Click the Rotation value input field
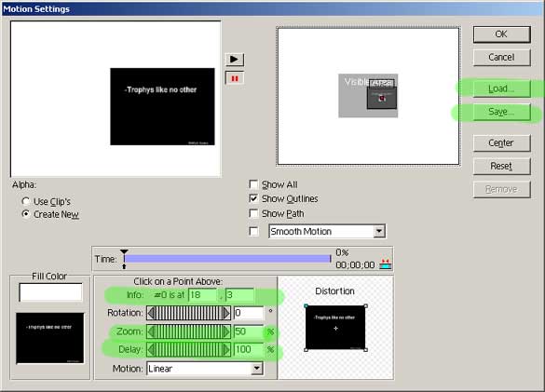Image resolution: width=545 pixels, height=392 pixels. 249,313
